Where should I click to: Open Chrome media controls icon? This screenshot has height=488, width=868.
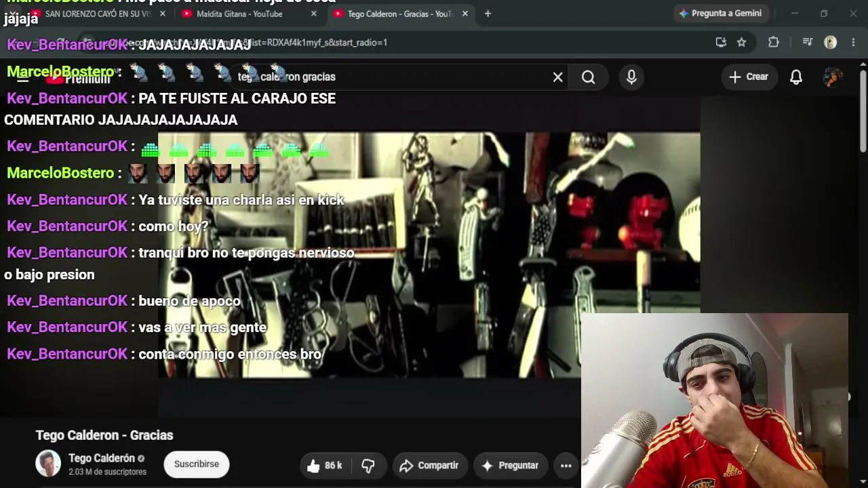807,42
